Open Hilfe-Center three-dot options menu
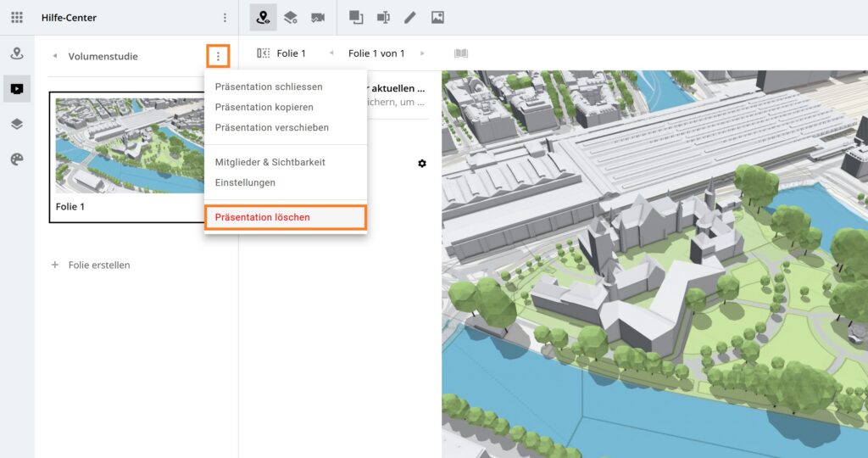 pyautogui.click(x=225, y=18)
